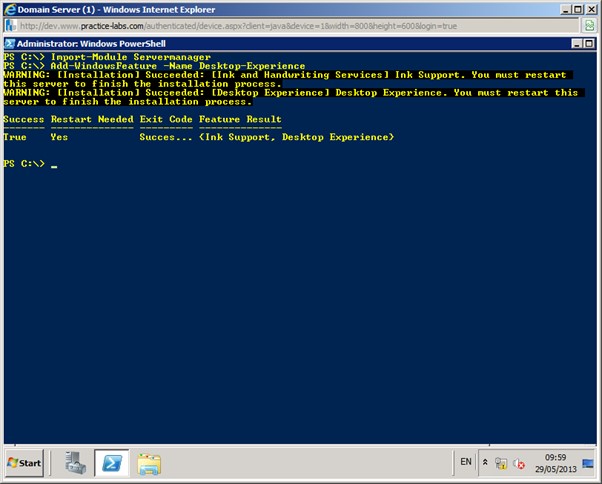Click the 'Exit Code' column header
Image resolution: width=602 pixels, height=484 pixels.
166,119
